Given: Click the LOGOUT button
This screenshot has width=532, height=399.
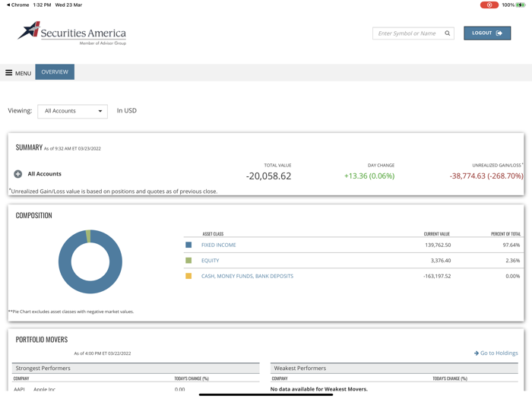Looking at the screenshot, I should [487, 33].
